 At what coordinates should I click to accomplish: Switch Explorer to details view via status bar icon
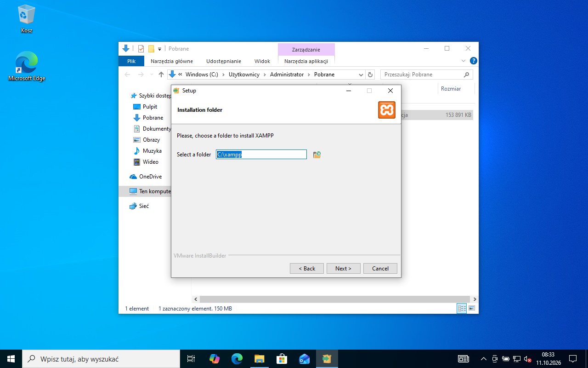pyautogui.click(x=462, y=308)
